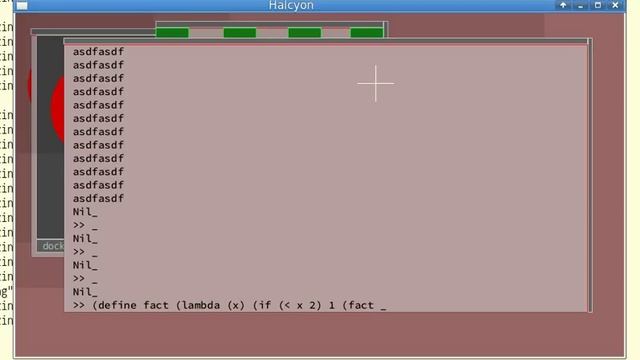Click the rightmost green block
The height and width of the screenshot is (360, 640).
click(x=367, y=33)
